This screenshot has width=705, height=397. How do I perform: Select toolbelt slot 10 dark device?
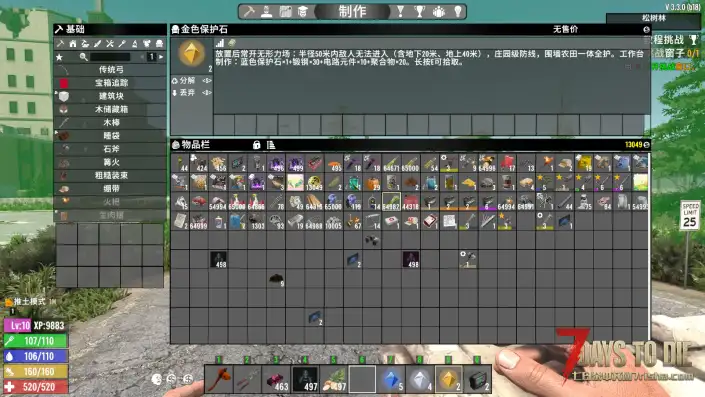click(477, 379)
